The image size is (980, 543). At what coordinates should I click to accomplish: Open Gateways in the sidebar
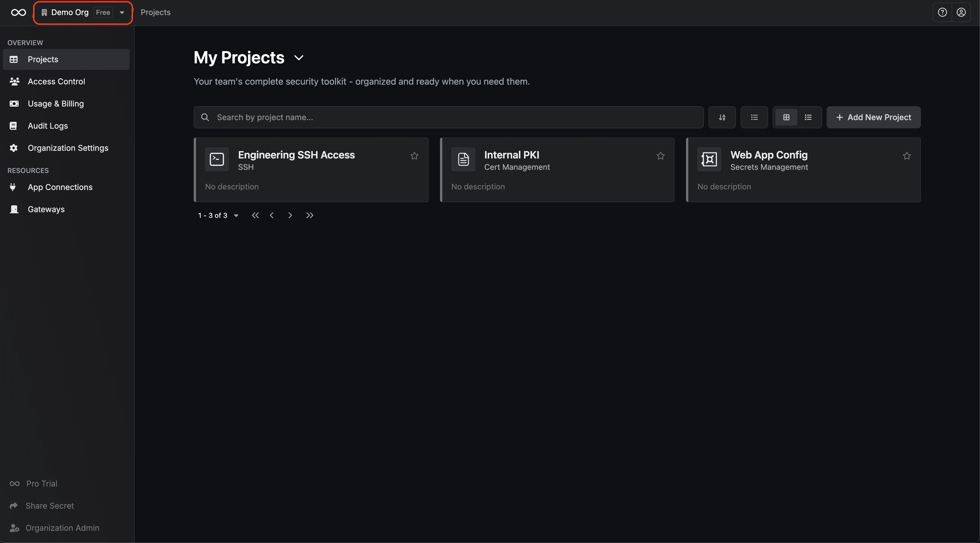point(66,209)
